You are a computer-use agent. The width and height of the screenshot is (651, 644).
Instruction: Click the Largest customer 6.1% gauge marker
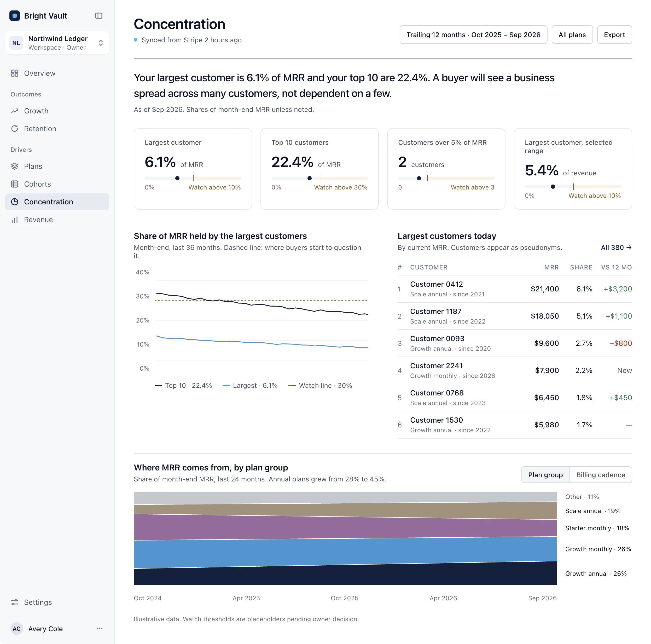(x=177, y=178)
